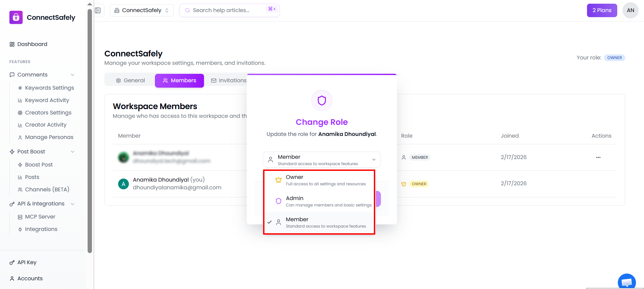
Task: Click the shield icon in Change Role dialog
Action: [321, 100]
